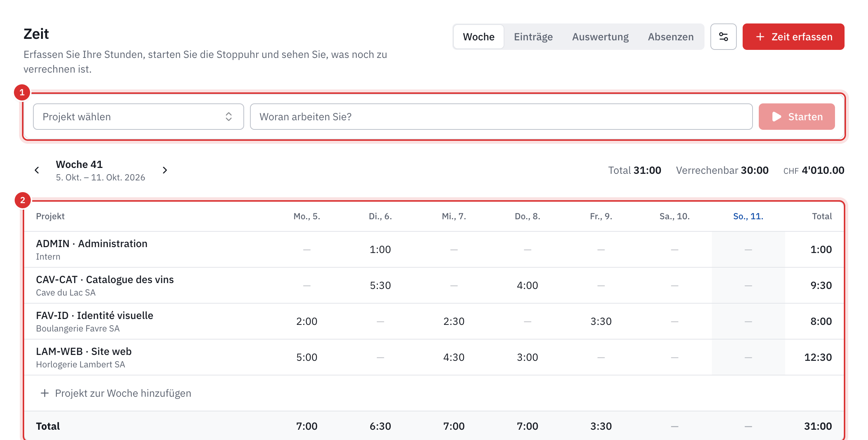Click the Zeit erfassen button

coord(793,37)
